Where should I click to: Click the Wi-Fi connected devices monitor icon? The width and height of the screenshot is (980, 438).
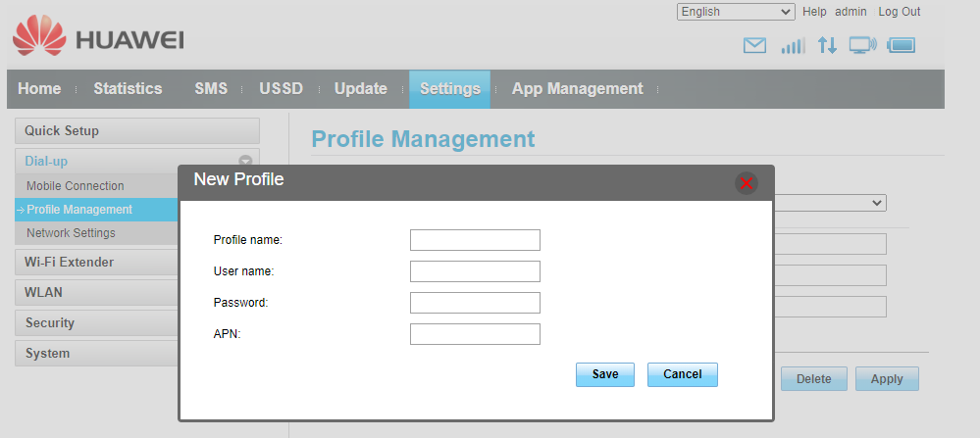point(862,45)
